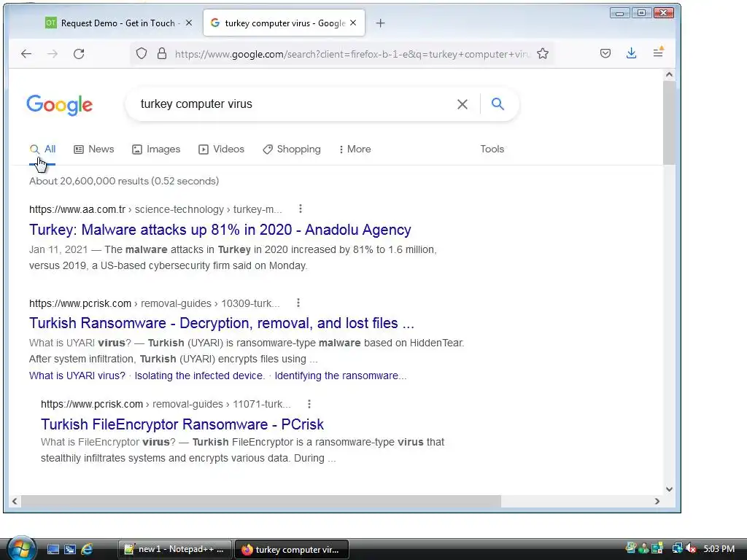
Task: Select the Firefox taskbar button
Action: (x=292, y=549)
